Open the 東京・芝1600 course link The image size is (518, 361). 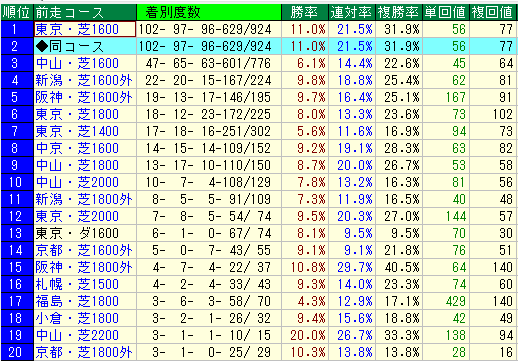click(x=77, y=30)
